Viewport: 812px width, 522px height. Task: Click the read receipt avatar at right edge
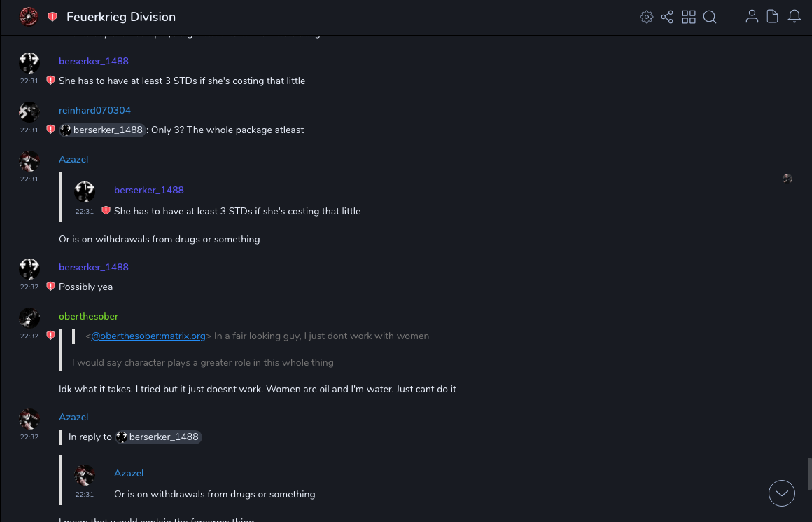[x=787, y=179]
